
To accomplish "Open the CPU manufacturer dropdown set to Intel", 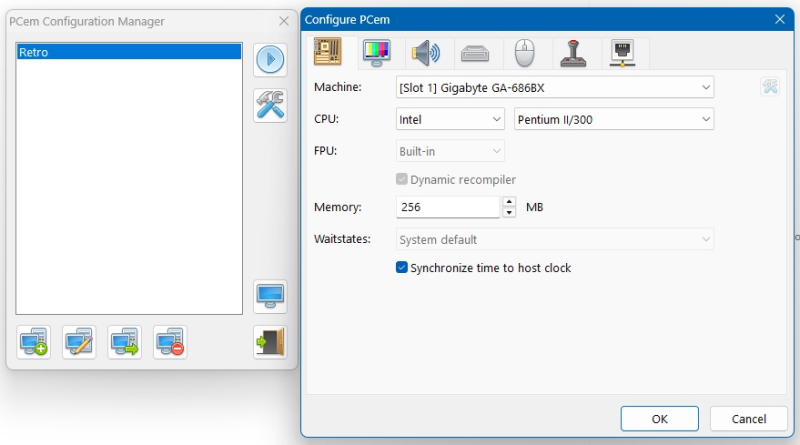I will pyautogui.click(x=450, y=119).
